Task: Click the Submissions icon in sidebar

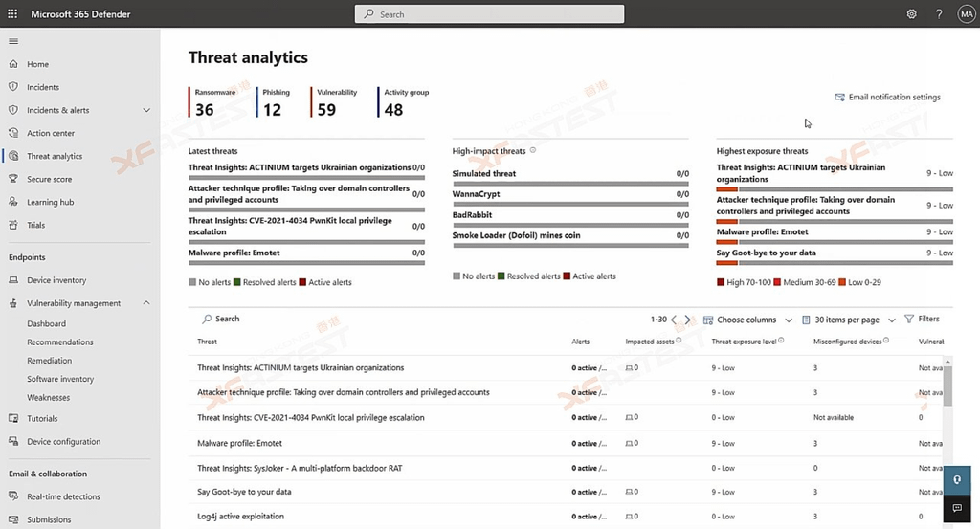Action: 13,519
